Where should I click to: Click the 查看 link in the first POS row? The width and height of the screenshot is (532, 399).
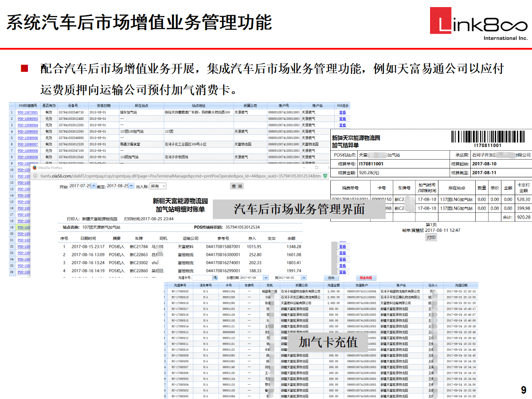click(342, 113)
